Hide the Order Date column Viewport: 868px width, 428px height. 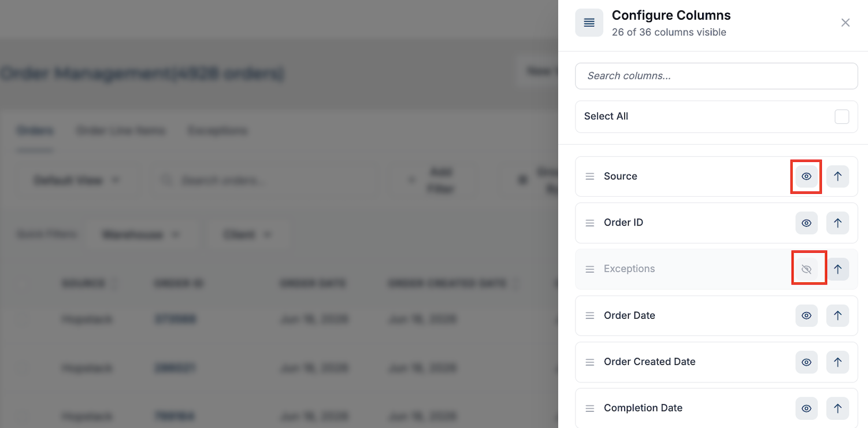pos(807,316)
